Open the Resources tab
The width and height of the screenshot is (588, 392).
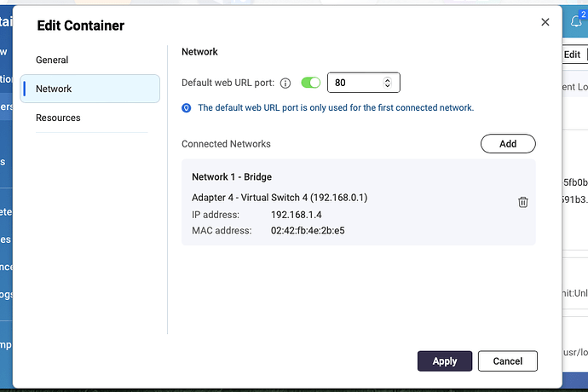pos(58,118)
